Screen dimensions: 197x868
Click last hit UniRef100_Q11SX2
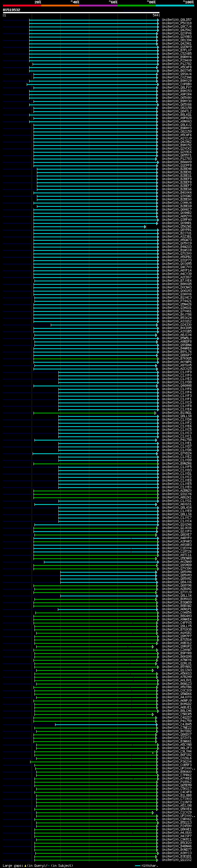[176, 860]
